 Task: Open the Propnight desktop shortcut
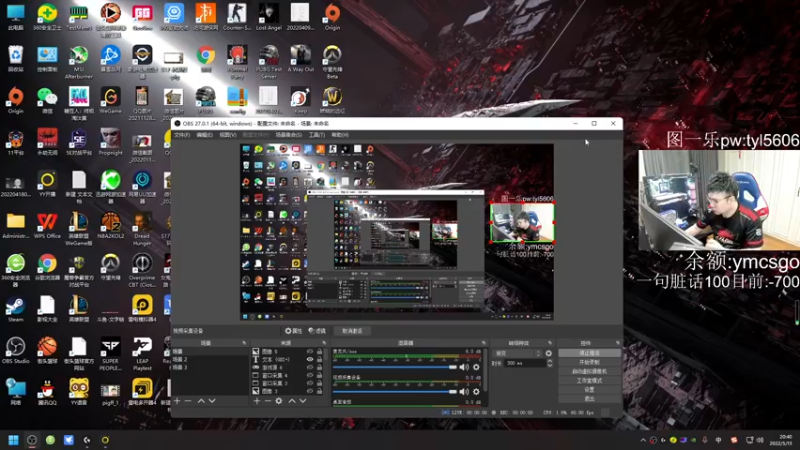110,142
